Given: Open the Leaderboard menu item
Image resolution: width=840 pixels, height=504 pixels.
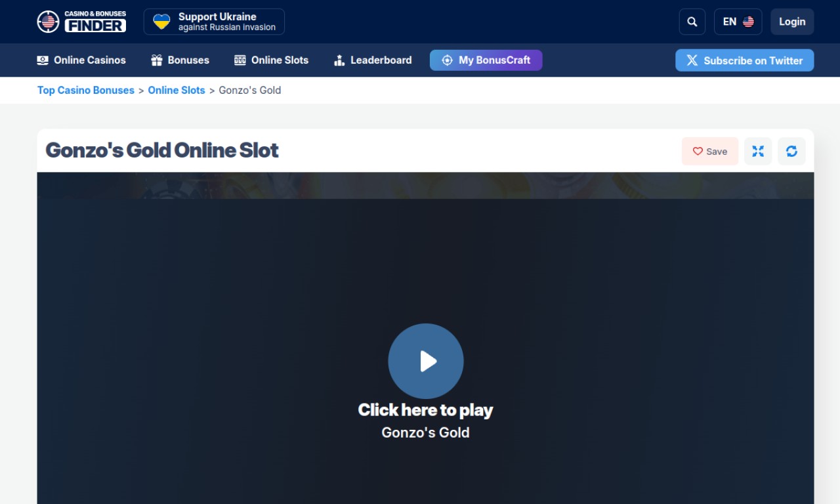Looking at the screenshot, I should click(381, 60).
